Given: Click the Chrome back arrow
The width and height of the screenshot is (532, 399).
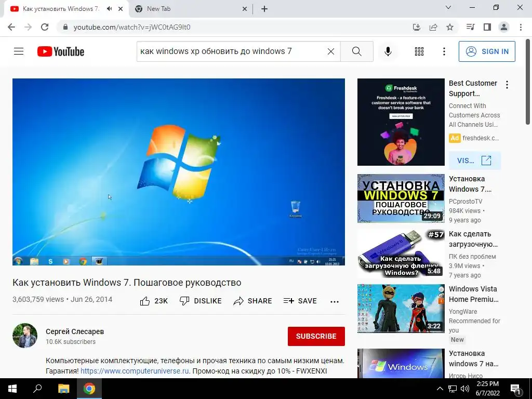Looking at the screenshot, I should coord(11,27).
